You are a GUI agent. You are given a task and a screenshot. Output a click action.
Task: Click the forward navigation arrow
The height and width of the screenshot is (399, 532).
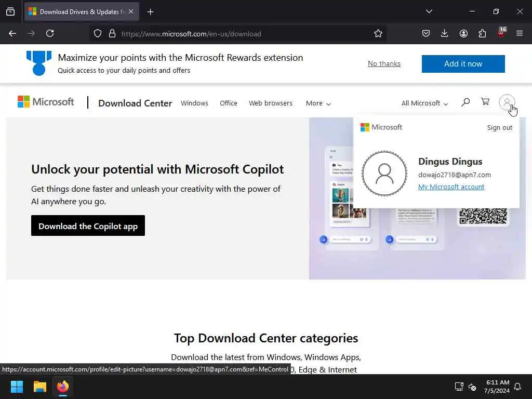tap(31, 33)
